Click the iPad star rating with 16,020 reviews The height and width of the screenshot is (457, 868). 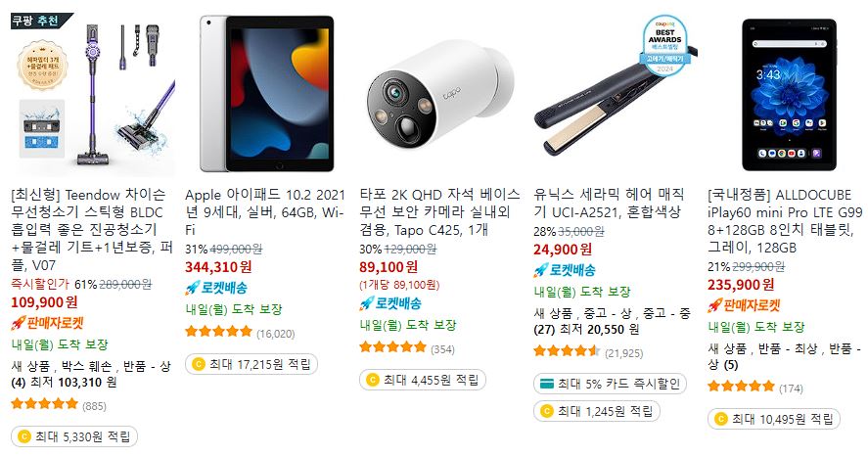218,332
